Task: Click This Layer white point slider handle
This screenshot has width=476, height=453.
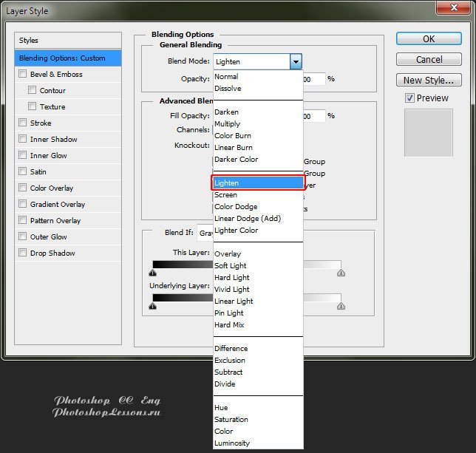Action: tap(341, 273)
